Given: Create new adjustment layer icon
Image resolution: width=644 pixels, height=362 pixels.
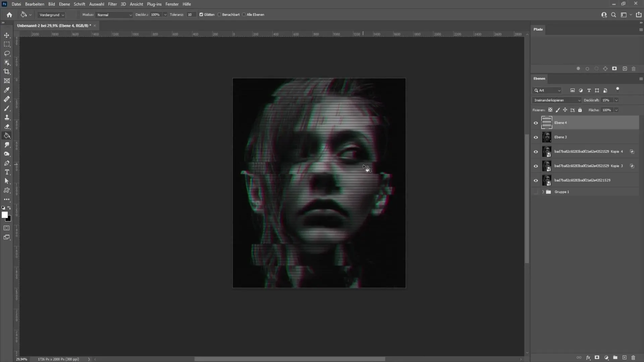Looking at the screenshot, I should (x=606, y=358).
